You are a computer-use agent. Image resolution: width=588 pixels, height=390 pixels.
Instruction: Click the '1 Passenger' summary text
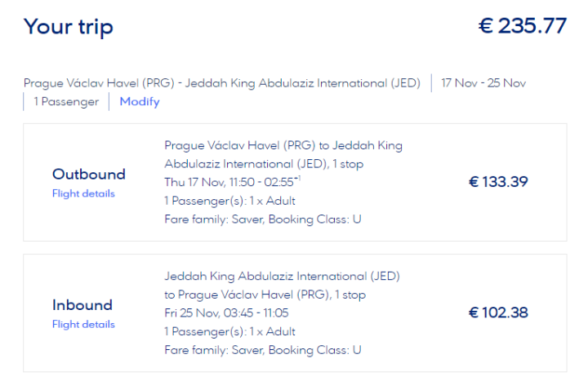pyautogui.click(x=66, y=102)
